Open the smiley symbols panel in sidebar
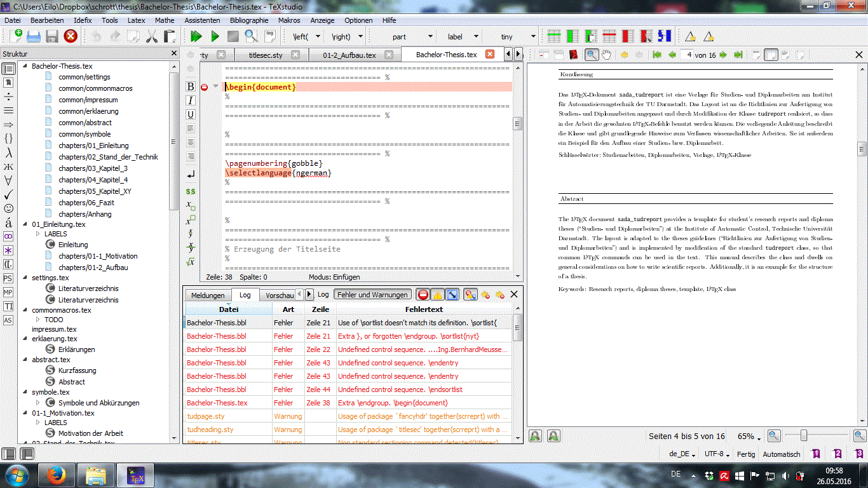Viewport: 868px width, 488px height. coord(8,208)
